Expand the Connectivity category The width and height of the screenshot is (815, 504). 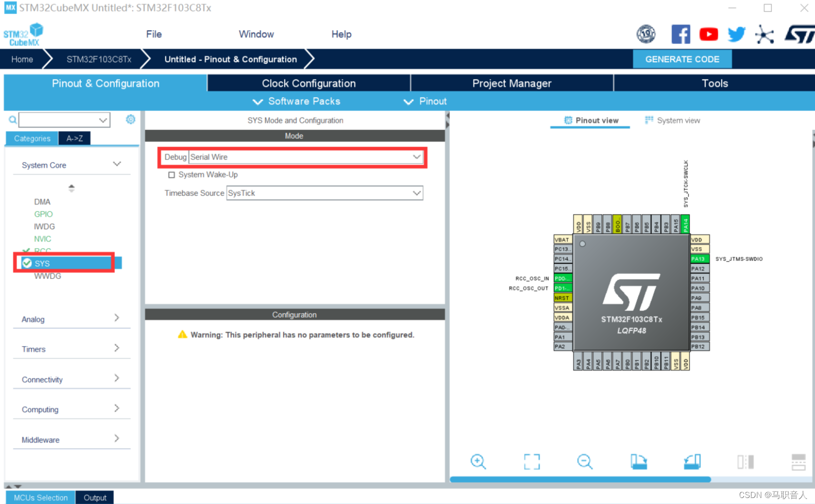click(x=117, y=378)
